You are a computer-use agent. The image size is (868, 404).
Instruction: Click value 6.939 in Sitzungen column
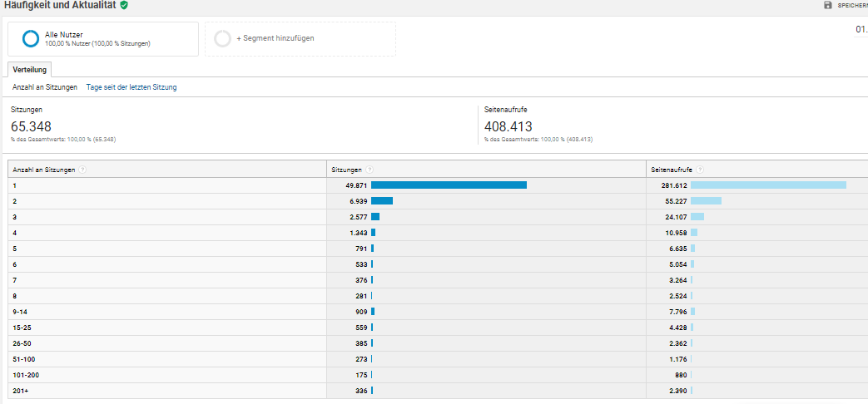358,201
